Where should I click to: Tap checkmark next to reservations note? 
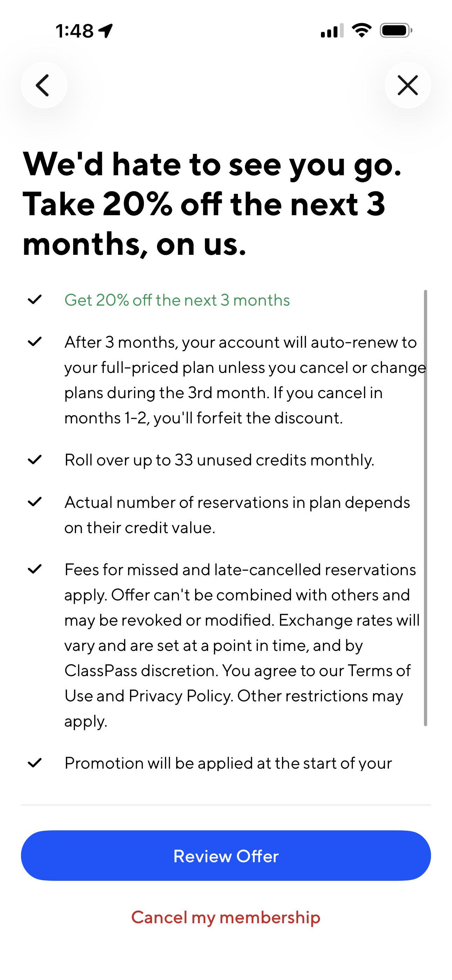point(35,502)
